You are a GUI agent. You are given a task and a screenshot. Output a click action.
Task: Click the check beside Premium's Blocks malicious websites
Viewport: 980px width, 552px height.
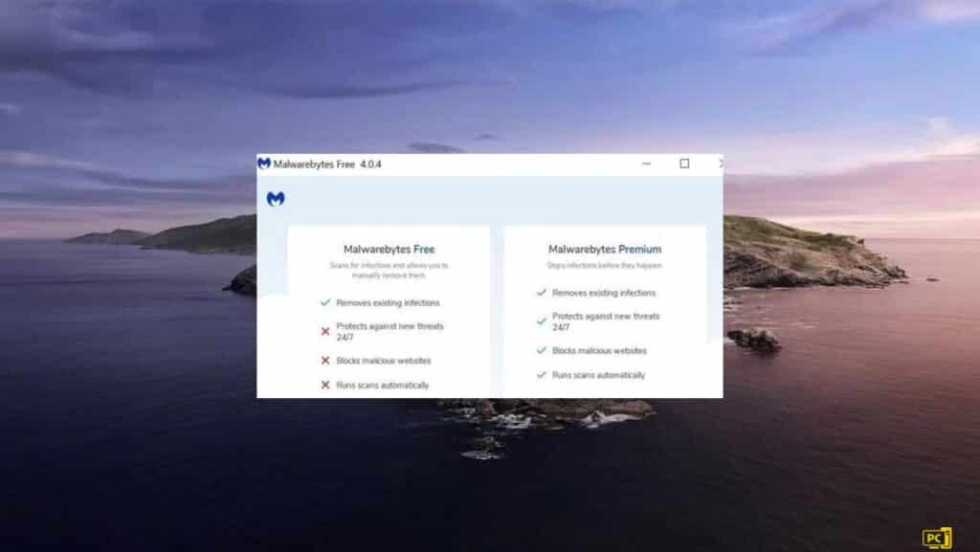[x=542, y=350]
